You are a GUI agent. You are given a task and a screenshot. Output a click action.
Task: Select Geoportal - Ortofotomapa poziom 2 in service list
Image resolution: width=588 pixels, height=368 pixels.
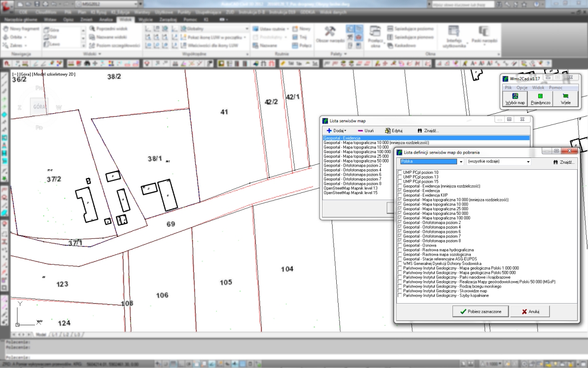352,166
